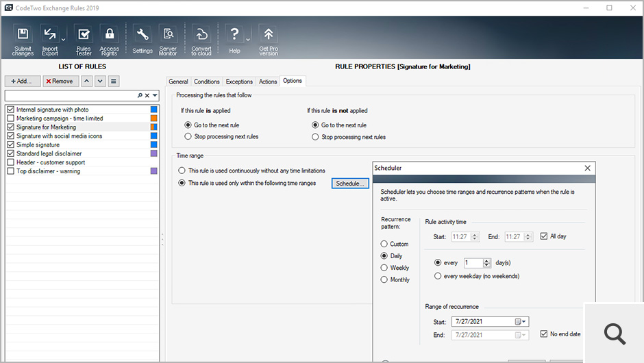The width and height of the screenshot is (644, 363).
Task: Select 'every weekday (no weekends)' option
Action: tap(438, 276)
